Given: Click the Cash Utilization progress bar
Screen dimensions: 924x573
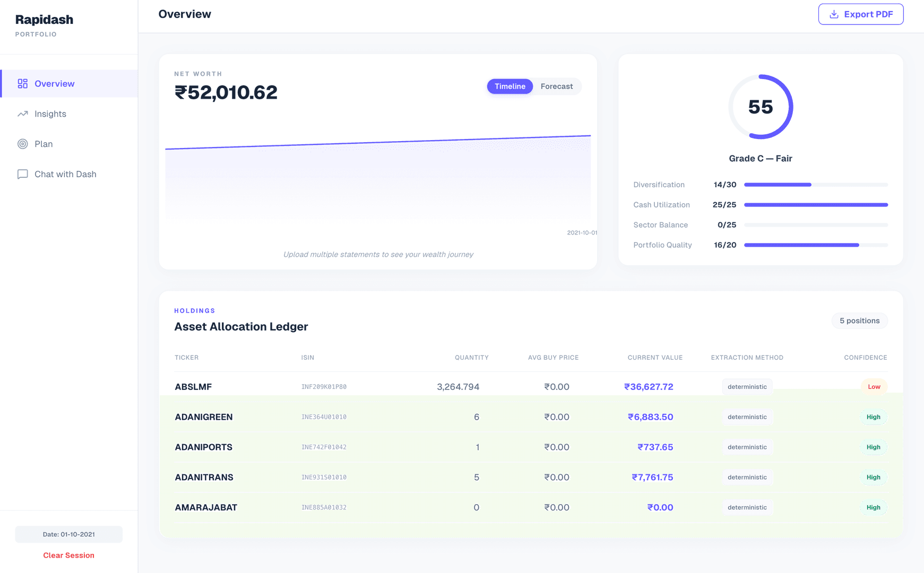Looking at the screenshot, I should 816,205.
